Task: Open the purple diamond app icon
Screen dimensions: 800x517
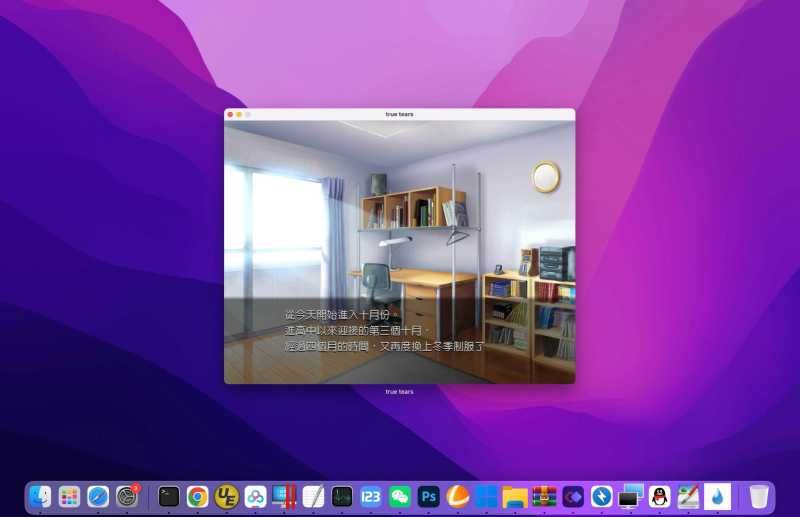Action: pos(573,497)
